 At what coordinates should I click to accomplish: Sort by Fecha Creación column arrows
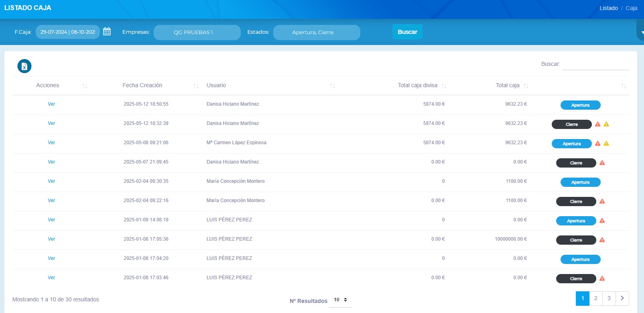click(x=196, y=86)
